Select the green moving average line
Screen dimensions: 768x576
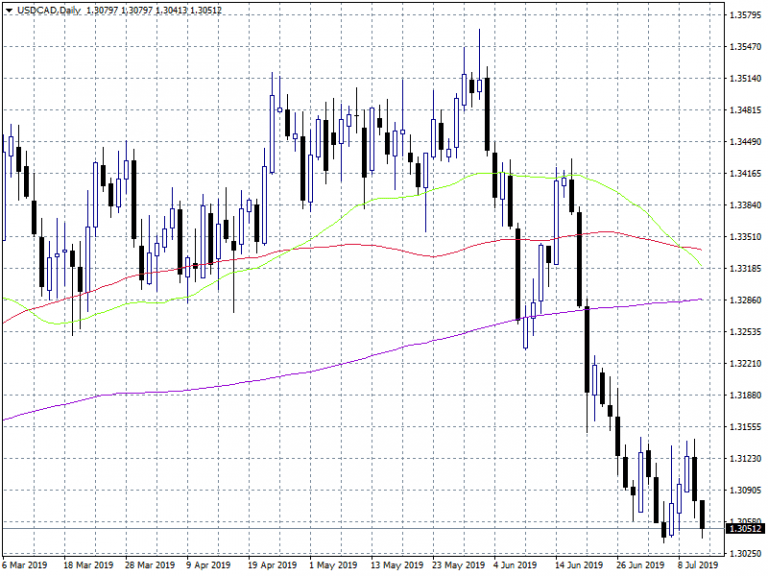point(400,196)
